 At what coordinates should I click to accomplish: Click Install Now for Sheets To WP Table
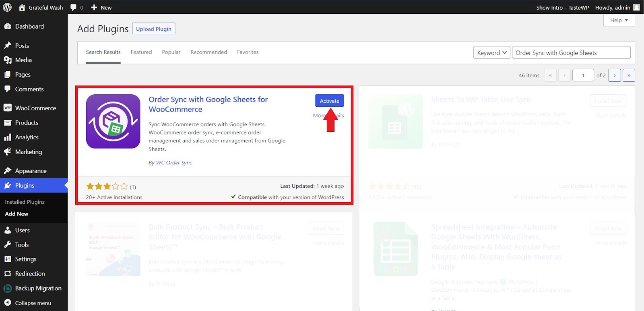[x=608, y=101]
